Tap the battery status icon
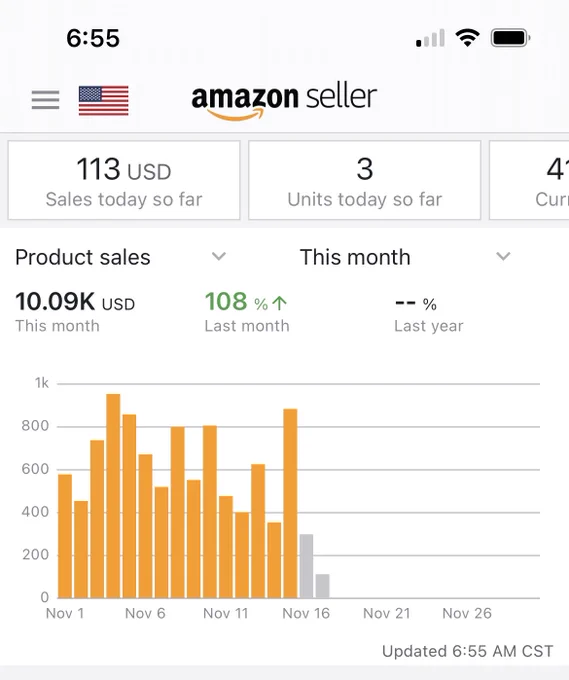 coord(510,38)
